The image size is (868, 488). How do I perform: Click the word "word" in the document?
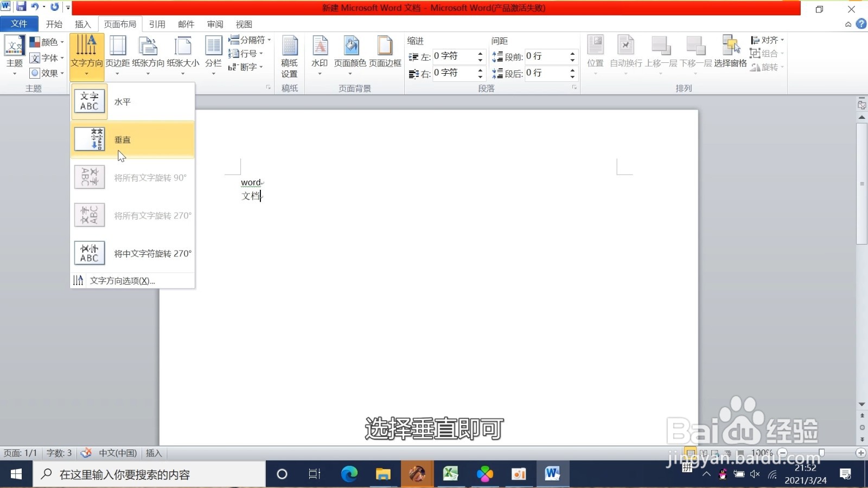tap(251, 183)
